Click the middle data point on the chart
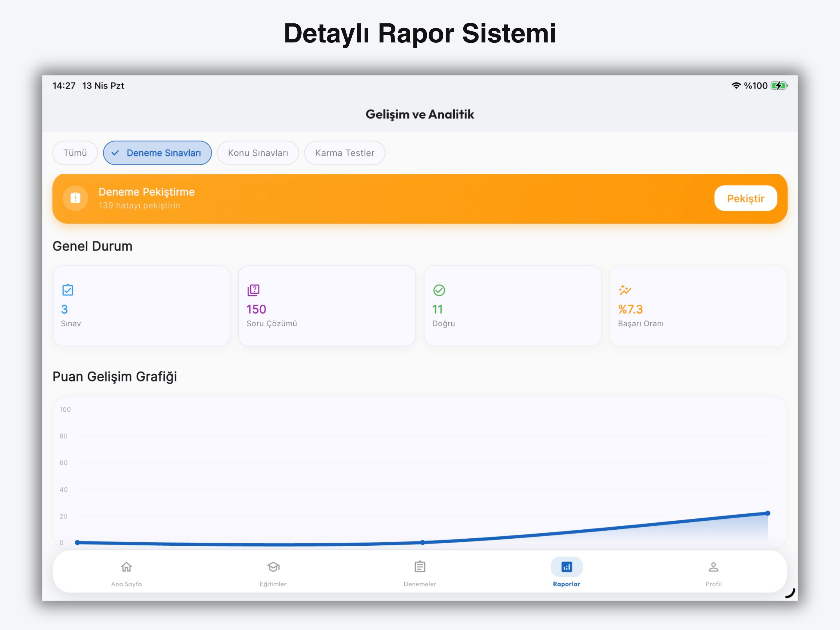 click(422, 543)
